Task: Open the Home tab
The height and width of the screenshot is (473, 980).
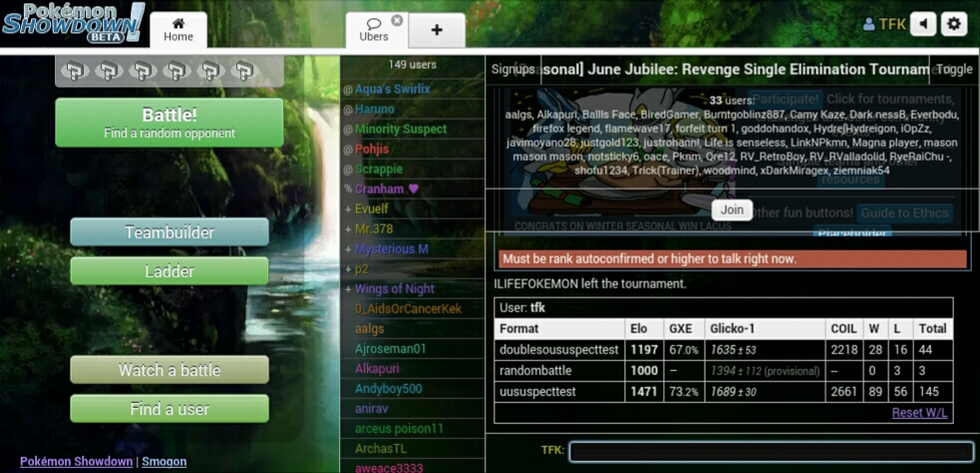Action: (x=178, y=30)
